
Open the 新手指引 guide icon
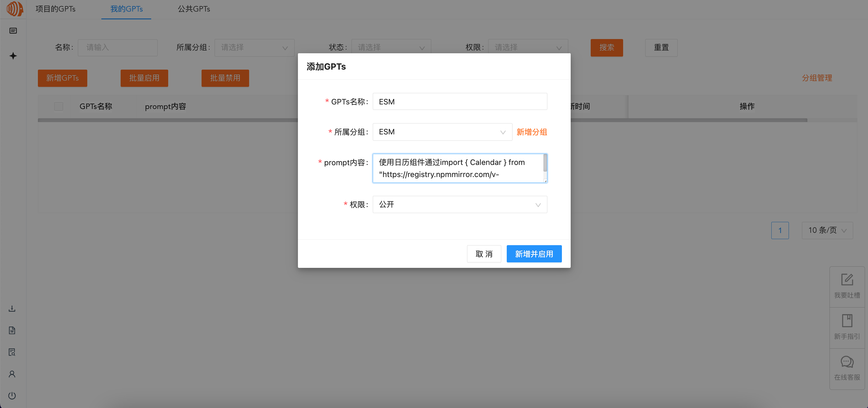click(x=847, y=321)
